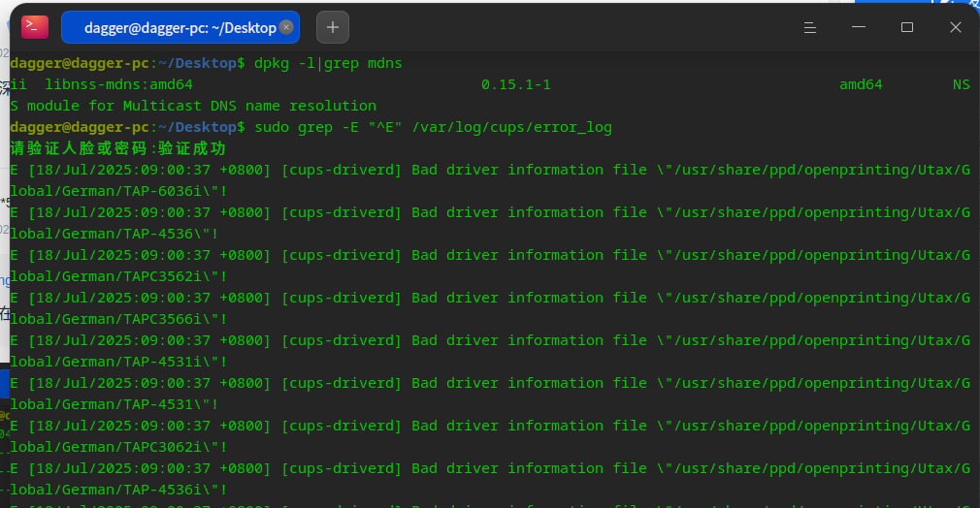Open a new terminal tab with plus button

pyautogui.click(x=333, y=27)
